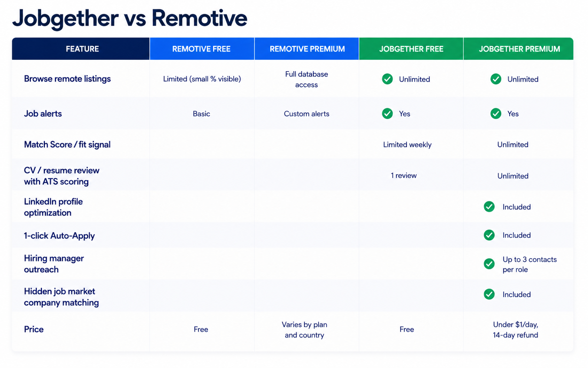Click Included text in LinkedIn profile optimization row
This screenshot has width=588, height=368.
tap(516, 207)
